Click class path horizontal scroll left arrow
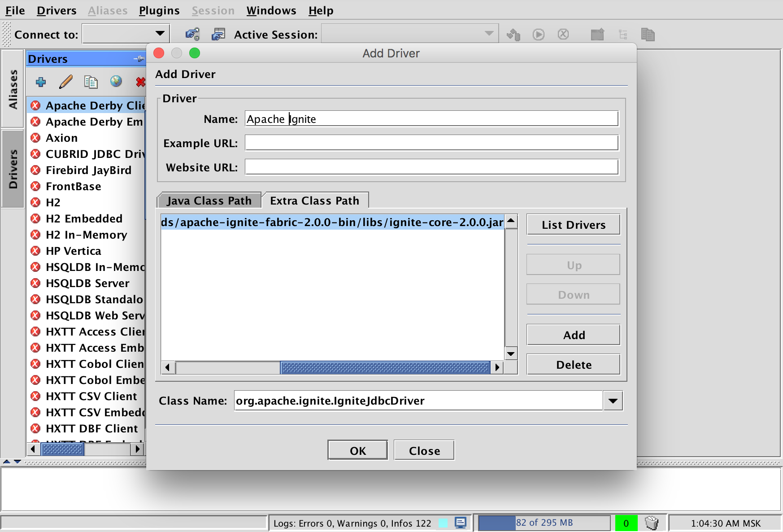Screen dimensions: 783x532 coord(168,367)
